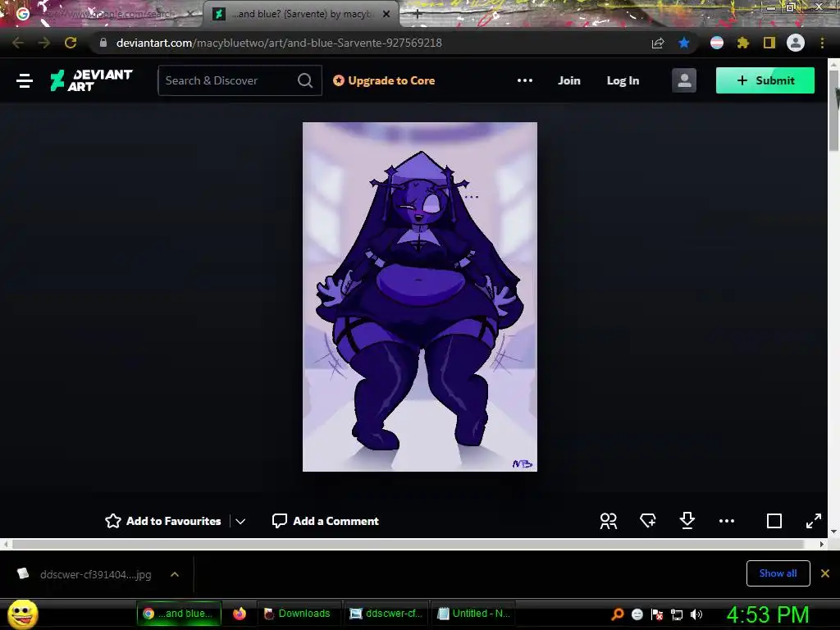Click the give-badge speech plus icon
840x630 pixels.
(648, 520)
